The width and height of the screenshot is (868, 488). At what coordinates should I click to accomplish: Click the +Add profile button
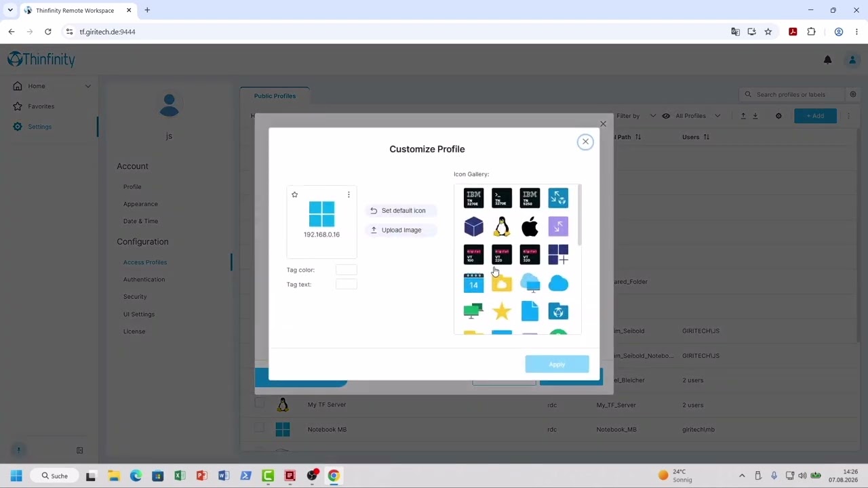[x=815, y=116]
